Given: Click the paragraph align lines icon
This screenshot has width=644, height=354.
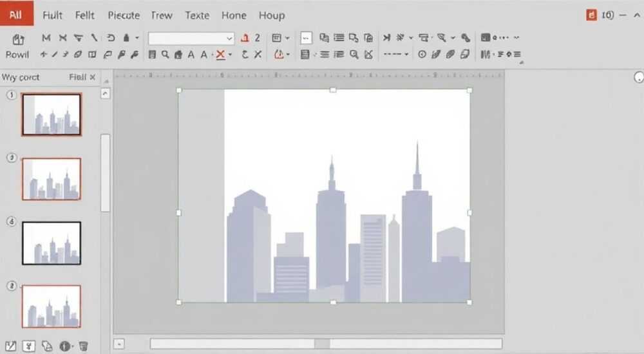Looking at the screenshot, I should tap(325, 54).
